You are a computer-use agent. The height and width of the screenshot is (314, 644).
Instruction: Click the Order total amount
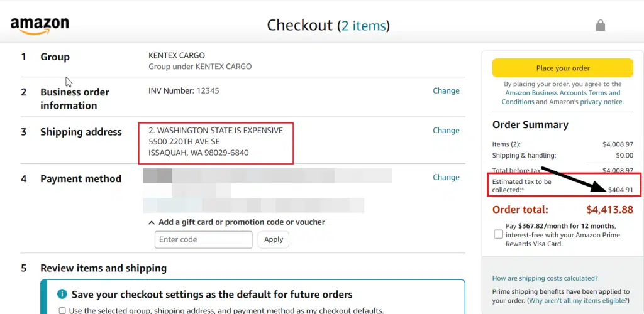[x=609, y=210]
